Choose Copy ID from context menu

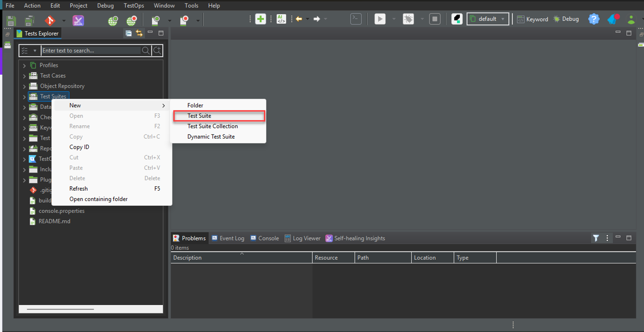(79, 147)
